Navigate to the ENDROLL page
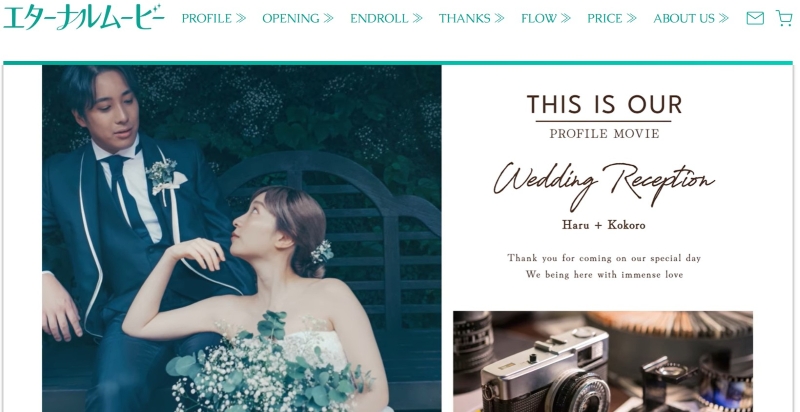The image size is (800, 412). (379, 18)
